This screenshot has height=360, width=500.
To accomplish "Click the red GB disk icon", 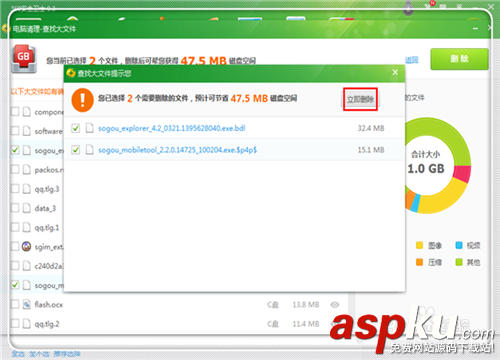I will click(x=24, y=59).
